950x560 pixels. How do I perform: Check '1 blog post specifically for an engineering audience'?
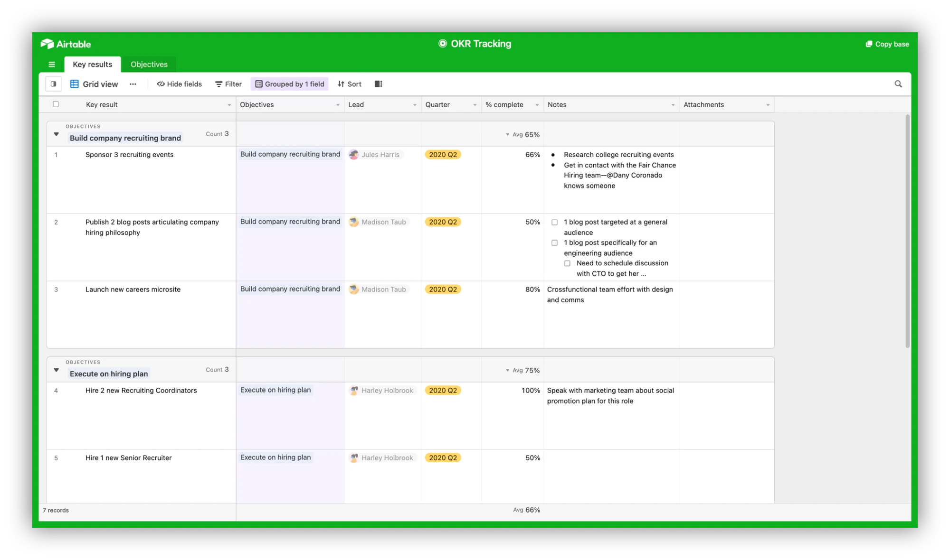pyautogui.click(x=554, y=243)
